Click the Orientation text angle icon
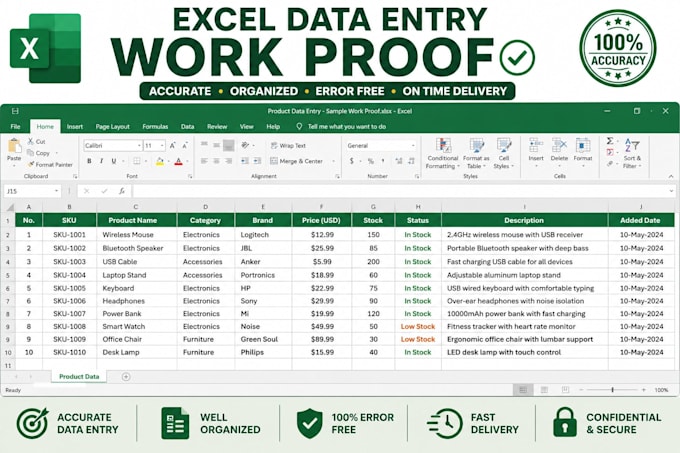The image size is (680, 453). click(245, 145)
